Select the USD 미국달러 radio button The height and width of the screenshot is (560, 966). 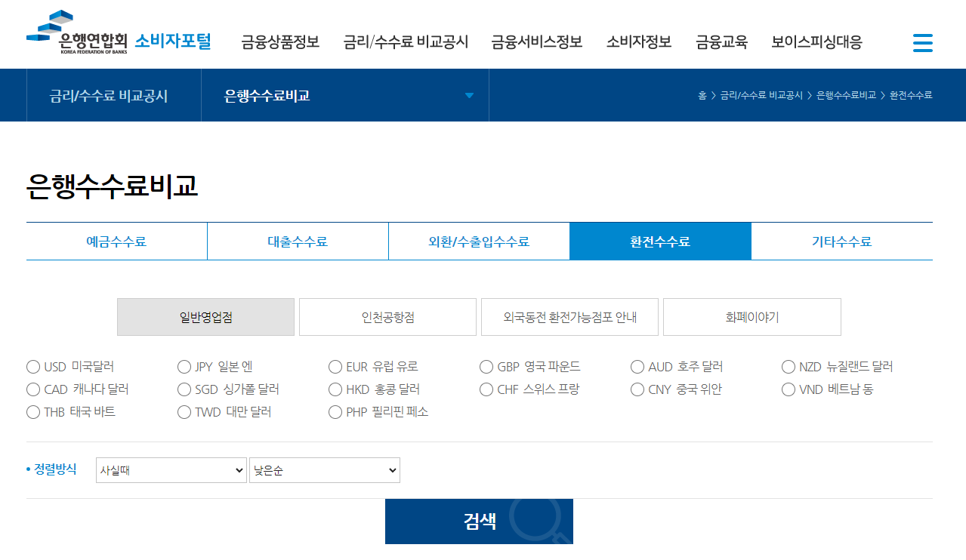tap(33, 367)
